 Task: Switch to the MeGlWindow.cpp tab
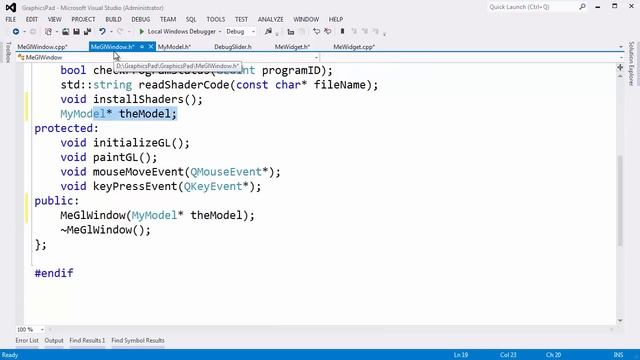42,47
